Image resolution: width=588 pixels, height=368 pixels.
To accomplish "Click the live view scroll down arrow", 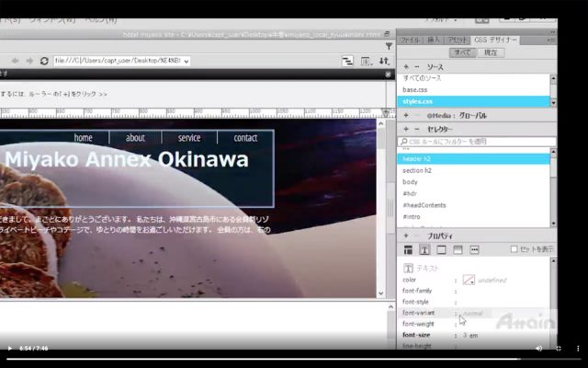I will (381, 293).
